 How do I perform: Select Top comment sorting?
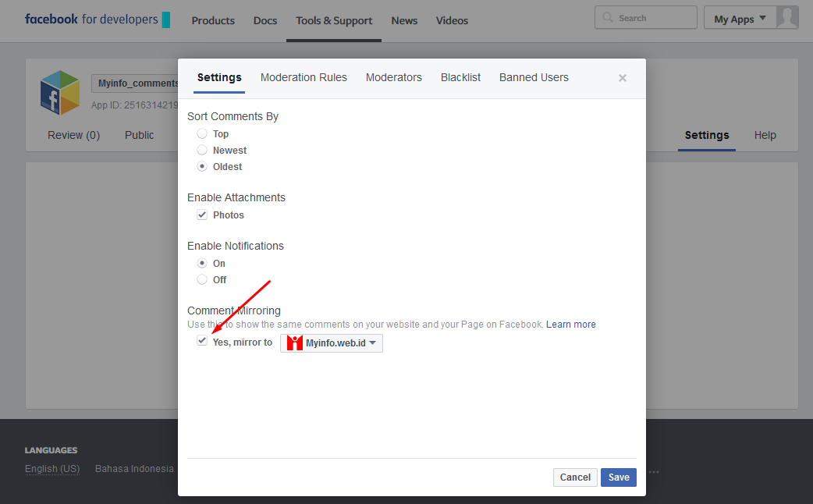tap(202, 133)
